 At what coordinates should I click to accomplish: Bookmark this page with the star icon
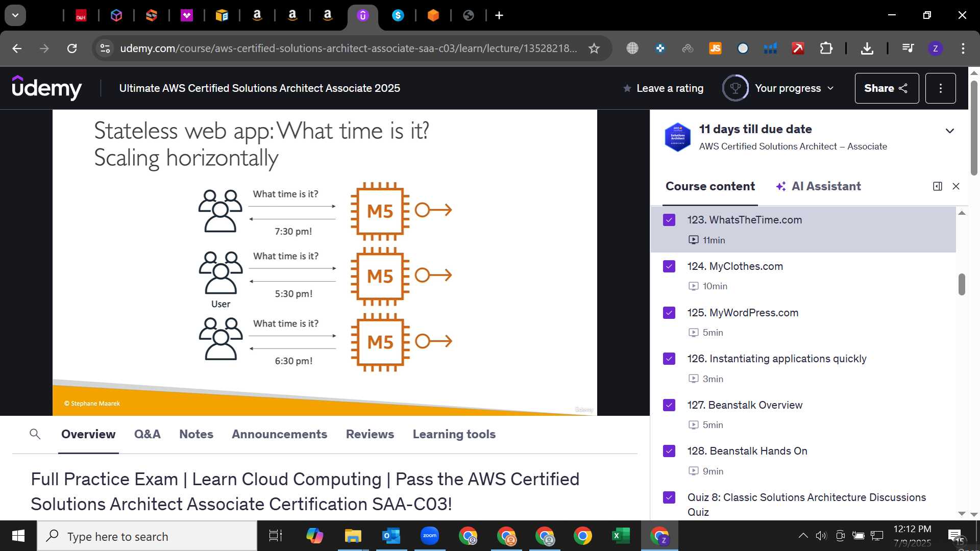594,48
